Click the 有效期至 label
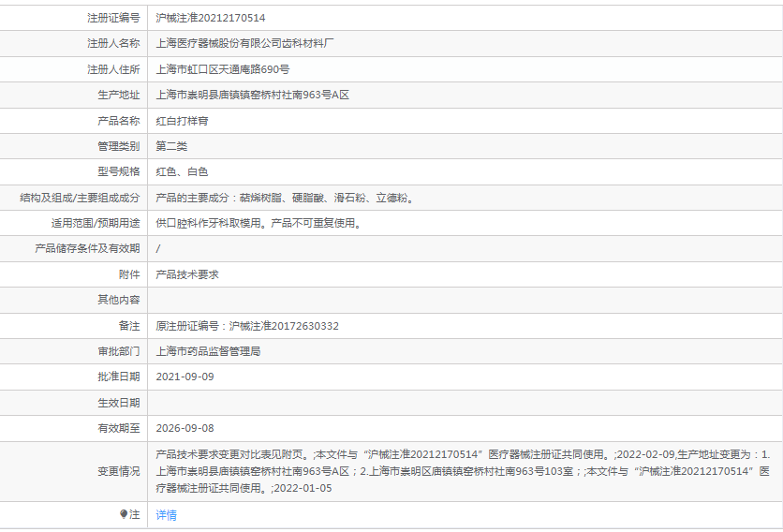Viewport: 783px width, 532px height. [x=119, y=429]
